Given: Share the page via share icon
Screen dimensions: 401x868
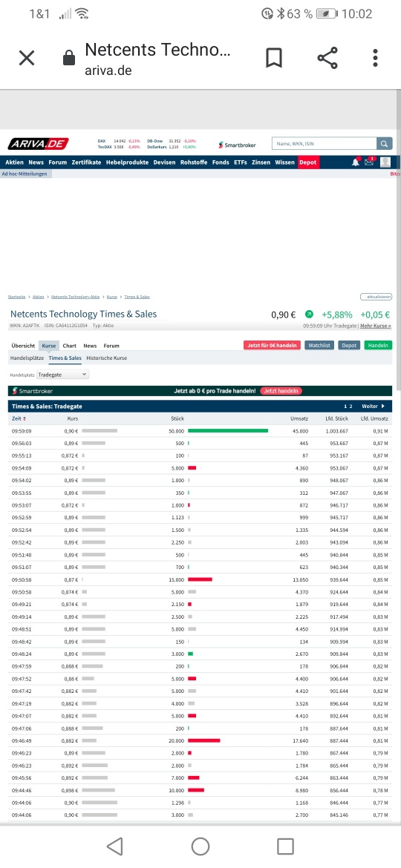Looking at the screenshot, I should 327,58.
